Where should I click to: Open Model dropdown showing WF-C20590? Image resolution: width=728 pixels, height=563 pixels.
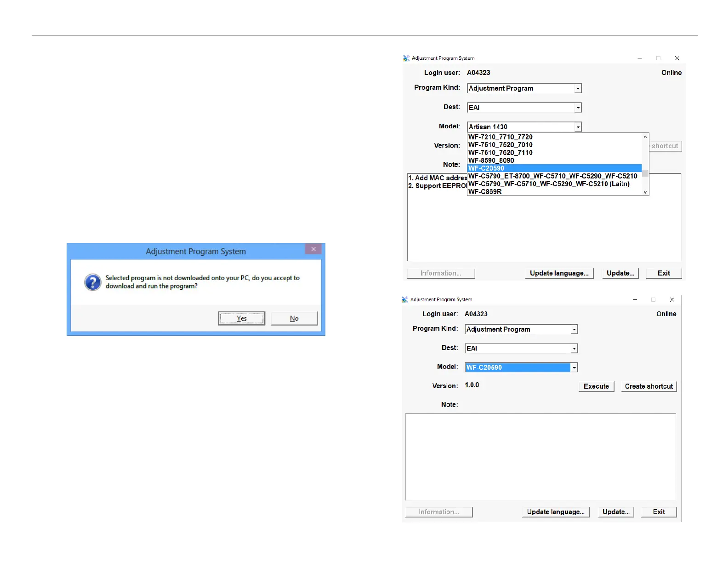(574, 368)
